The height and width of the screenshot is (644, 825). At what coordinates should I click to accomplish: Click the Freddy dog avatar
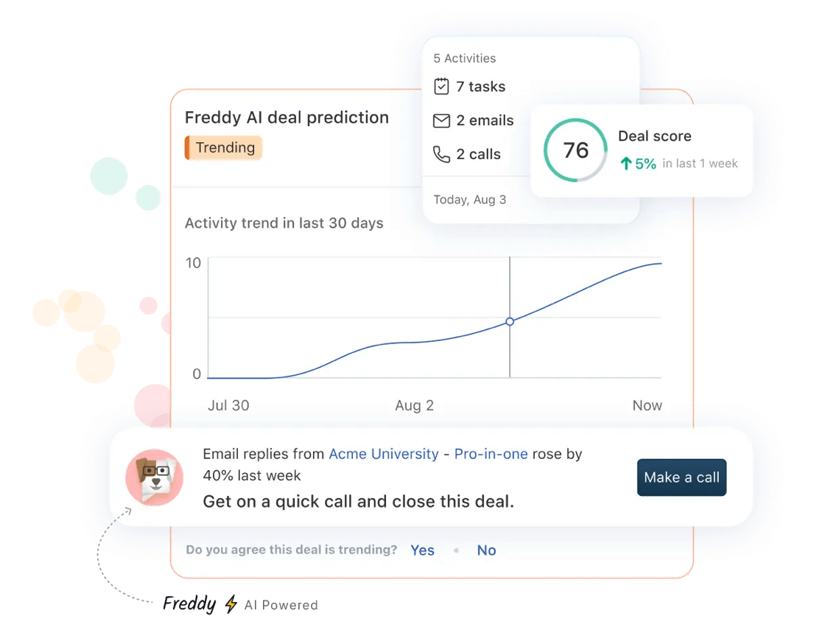[x=154, y=477]
